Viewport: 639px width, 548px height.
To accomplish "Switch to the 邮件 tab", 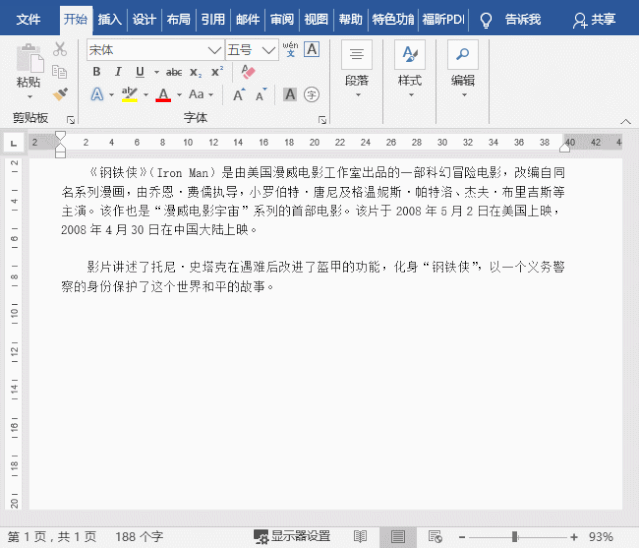I will (247, 19).
